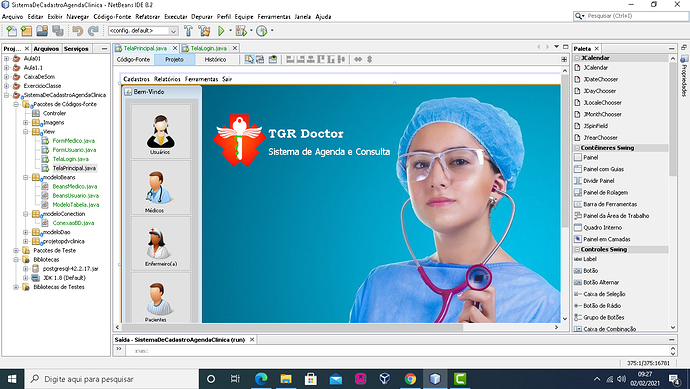Expand the modeloDao package node
690x389 pixels.
pyautogui.click(x=26, y=232)
